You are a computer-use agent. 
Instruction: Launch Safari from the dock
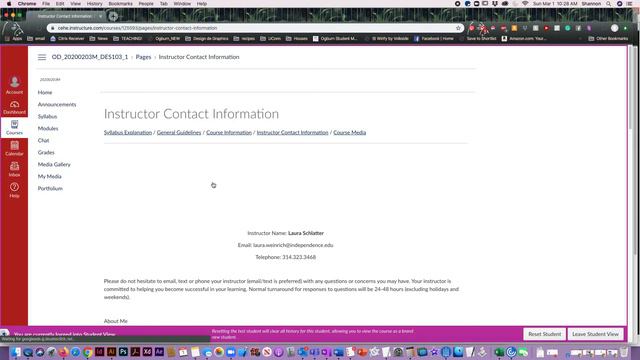(x=76, y=352)
